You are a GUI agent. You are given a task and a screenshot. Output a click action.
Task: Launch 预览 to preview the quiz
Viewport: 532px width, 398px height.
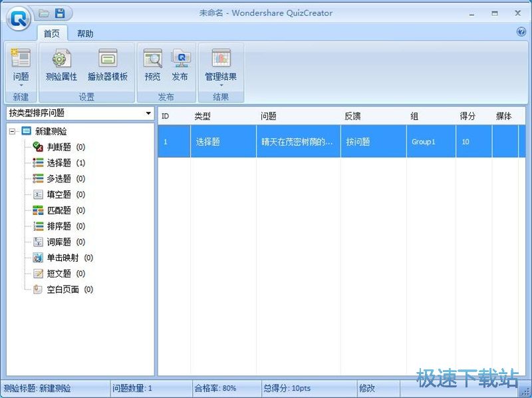pyautogui.click(x=152, y=65)
